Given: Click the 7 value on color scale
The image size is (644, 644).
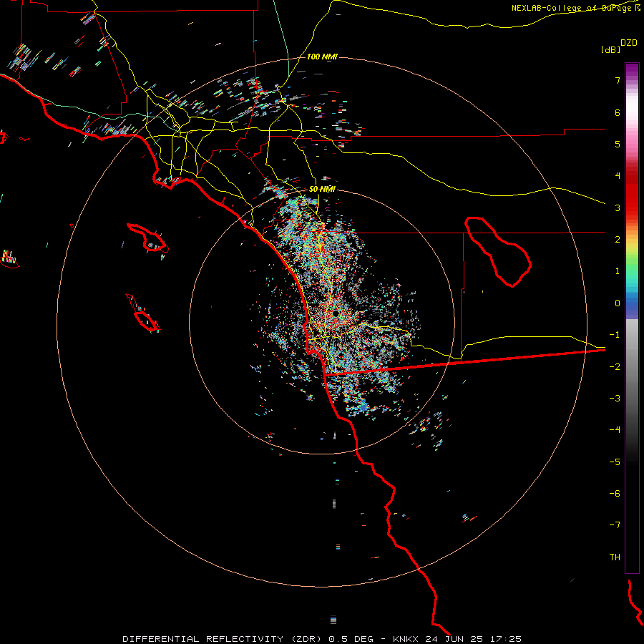Looking at the screenshot, I should (618, 80).
